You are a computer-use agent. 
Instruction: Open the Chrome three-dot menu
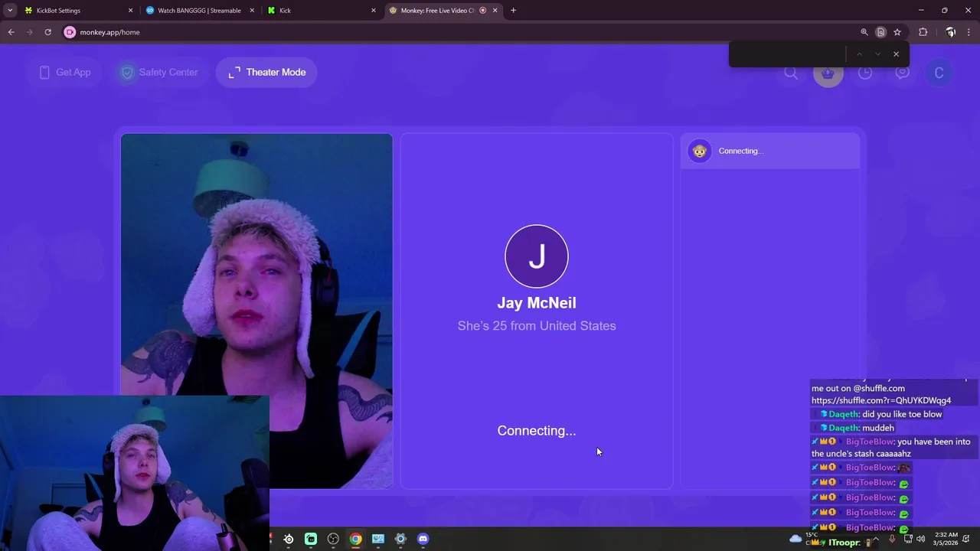pos(969,32)
